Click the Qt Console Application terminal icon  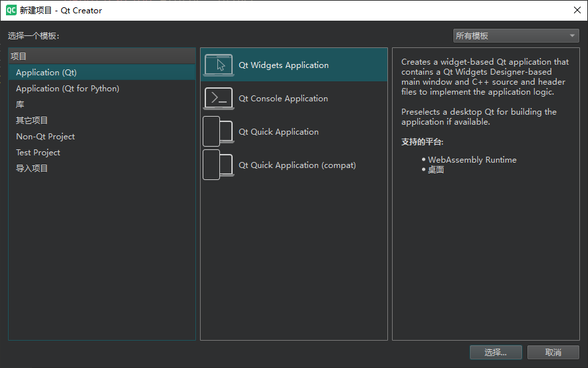tap(219, 99)
